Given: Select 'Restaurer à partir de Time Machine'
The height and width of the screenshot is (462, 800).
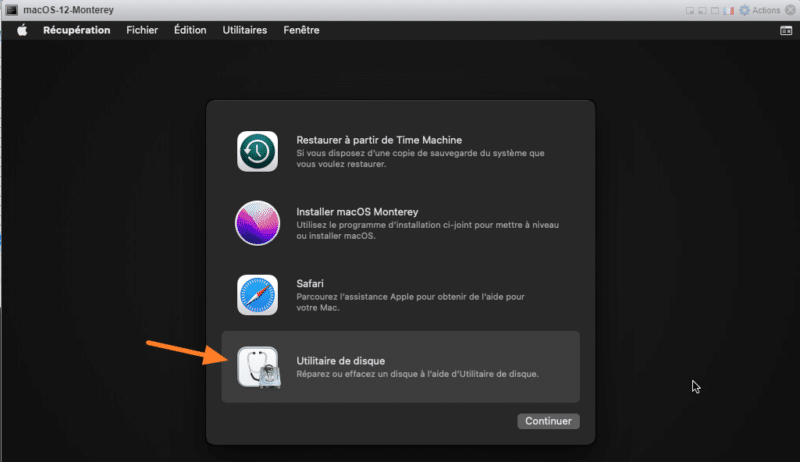Looking at the screenshot, I should point(379,140).
